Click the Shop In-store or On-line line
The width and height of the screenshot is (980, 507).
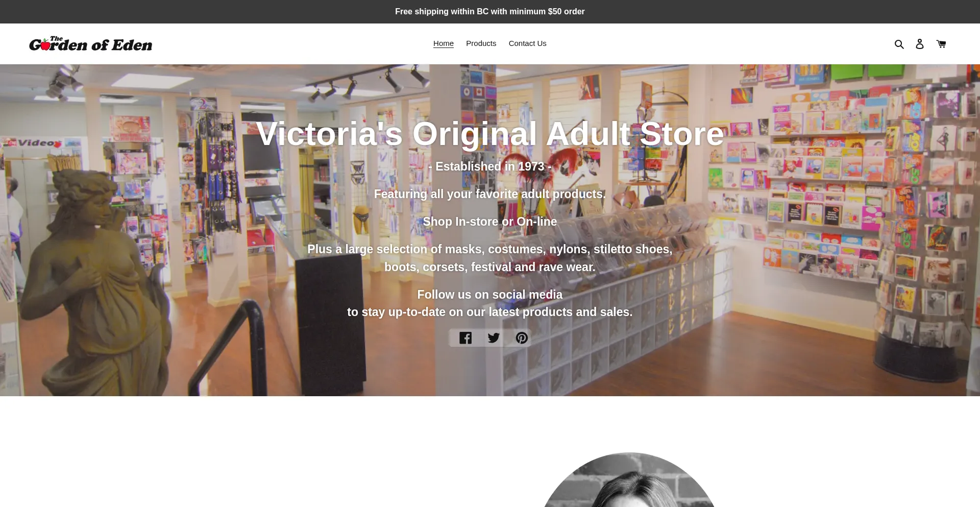point(490,222)
